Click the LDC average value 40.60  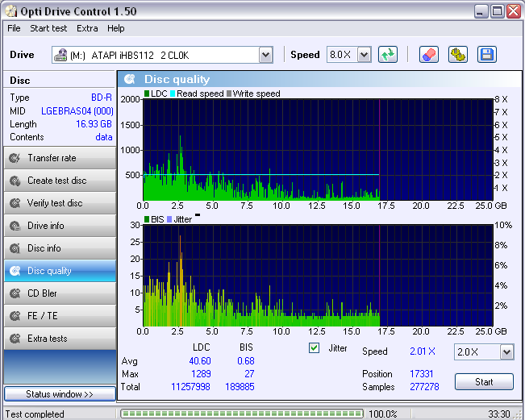[x=200, y=361]
